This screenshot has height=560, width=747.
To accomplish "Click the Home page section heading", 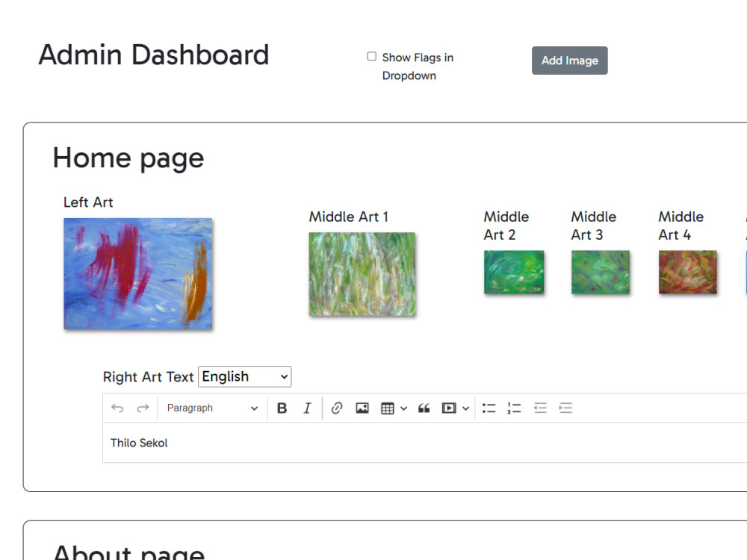I will [128, 158].
